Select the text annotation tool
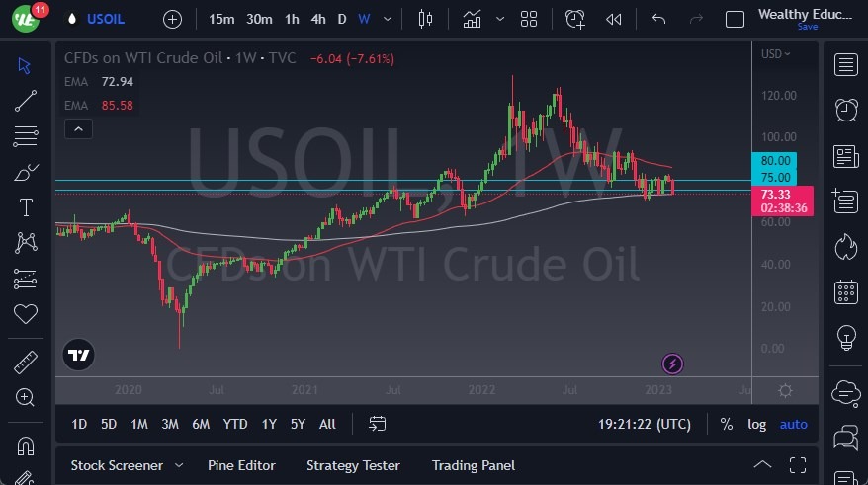868x485 pixels. (26, 207)
